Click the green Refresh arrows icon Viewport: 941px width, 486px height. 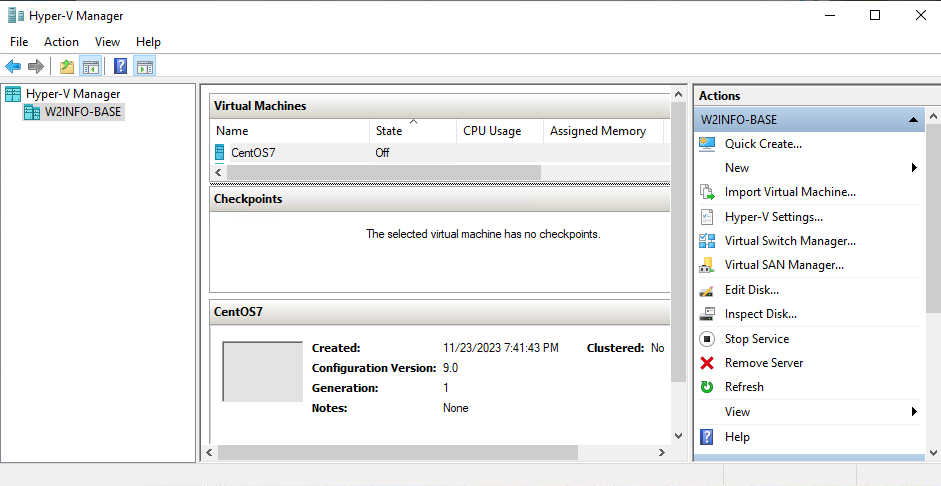[x=707, y=387]
